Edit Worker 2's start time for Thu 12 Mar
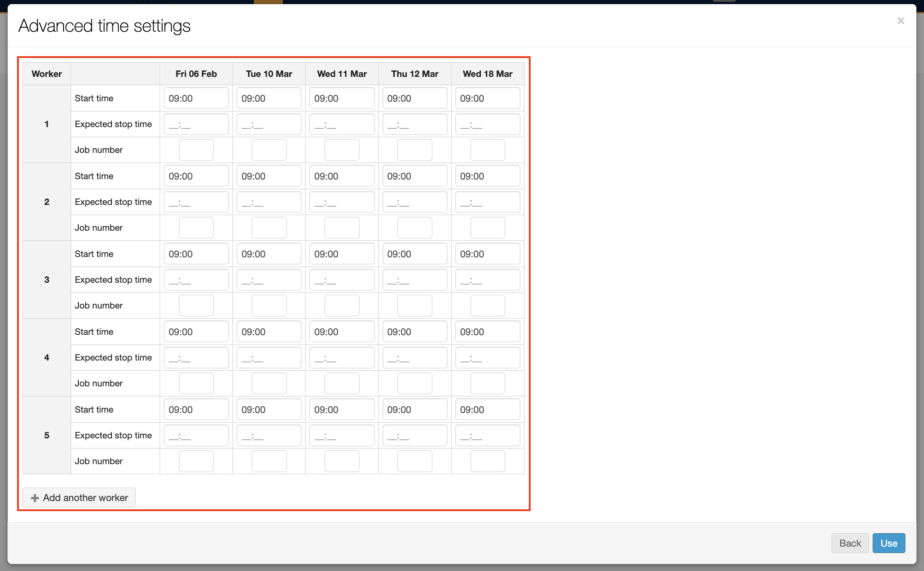924x571 pixels. pyautogui.click(x=414, y=175)
